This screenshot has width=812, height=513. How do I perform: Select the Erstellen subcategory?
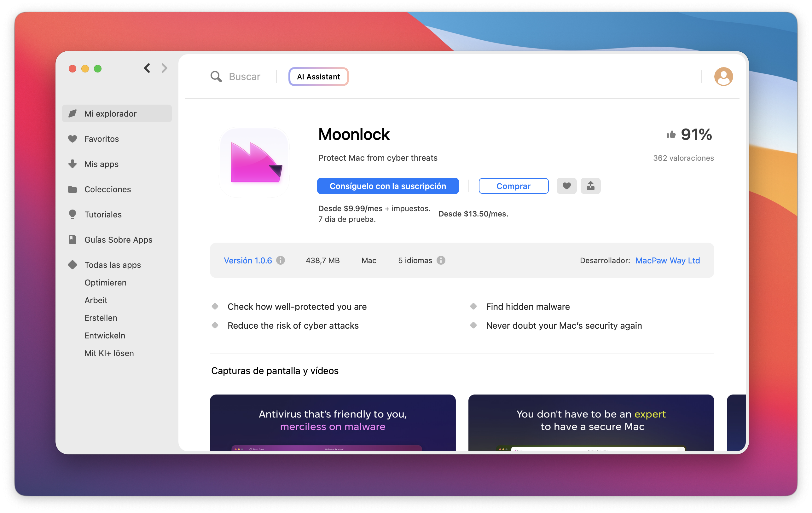[101, 318]
